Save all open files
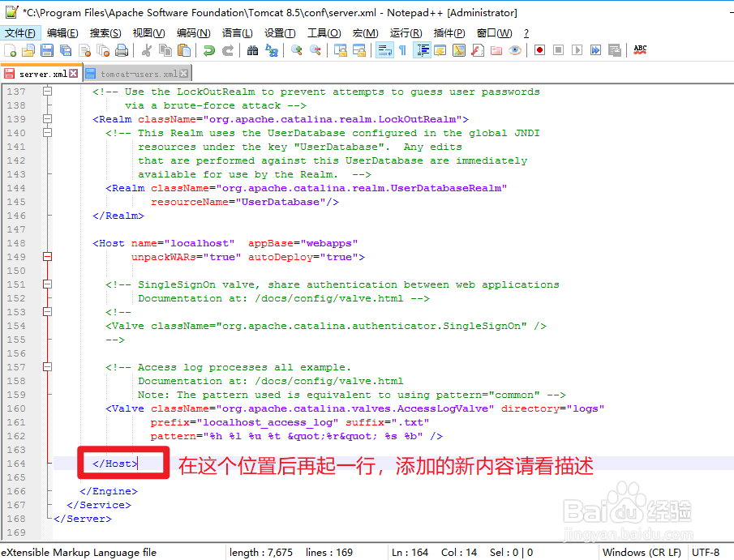Image resolution: width=734 pixels, height=560 pixels. [66, 50]
